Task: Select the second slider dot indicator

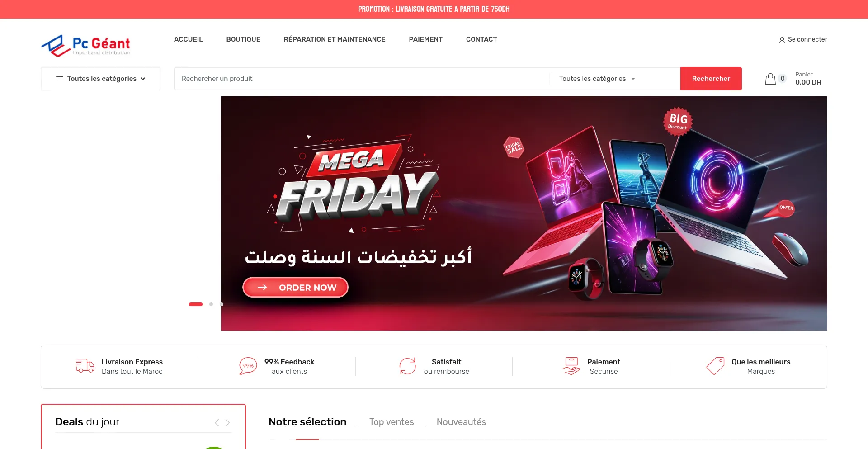Action: [x=211, y=304]
